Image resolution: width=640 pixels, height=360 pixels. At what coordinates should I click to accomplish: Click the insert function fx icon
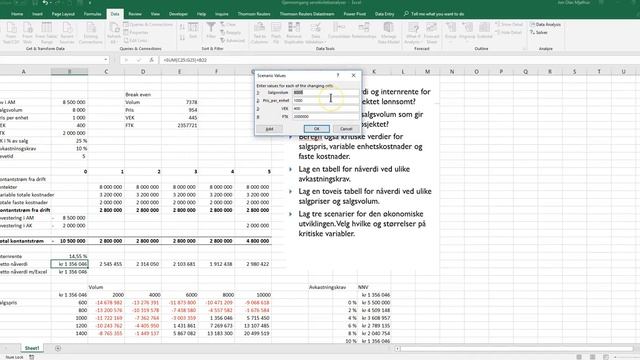(x=151, y=60)
